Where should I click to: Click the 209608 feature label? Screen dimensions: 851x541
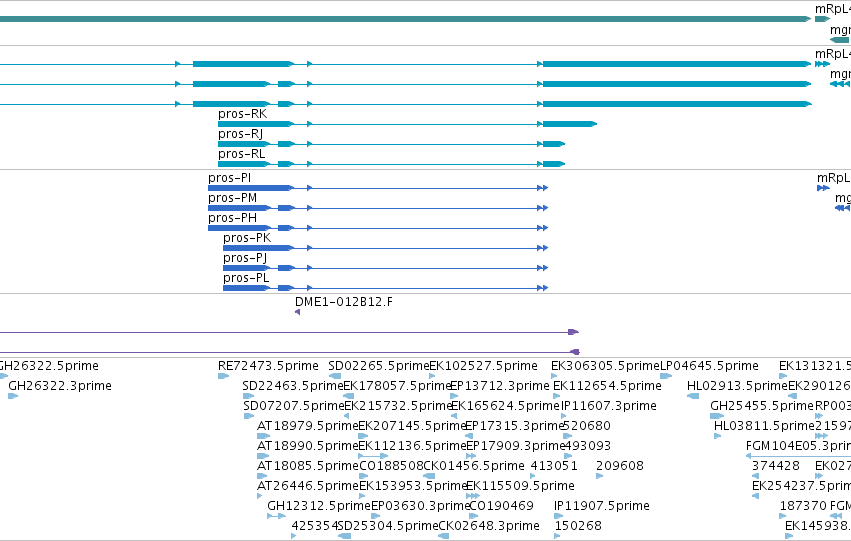620,467
